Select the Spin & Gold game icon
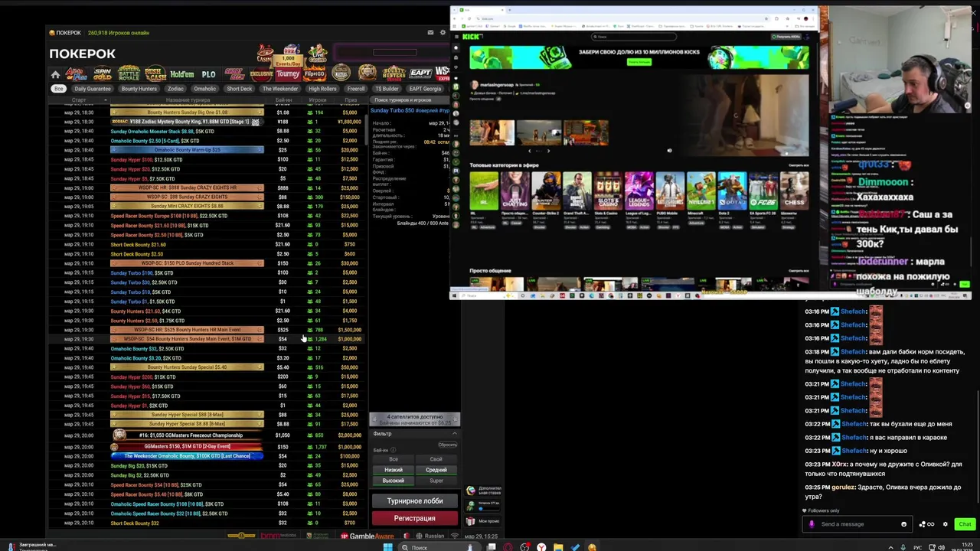 (x=102, y=74)
